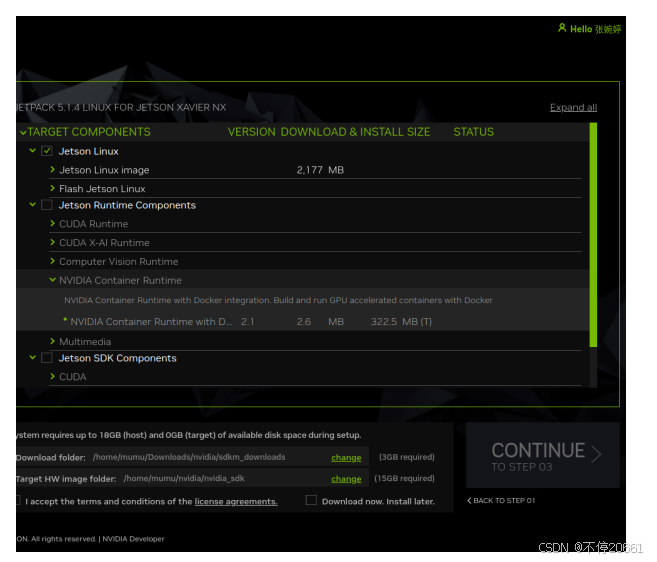Click the DOWNLOAD & INSTALL SIZE column header
The height and width of the screenshot is (562, 657).
click(x=355, y=132)
